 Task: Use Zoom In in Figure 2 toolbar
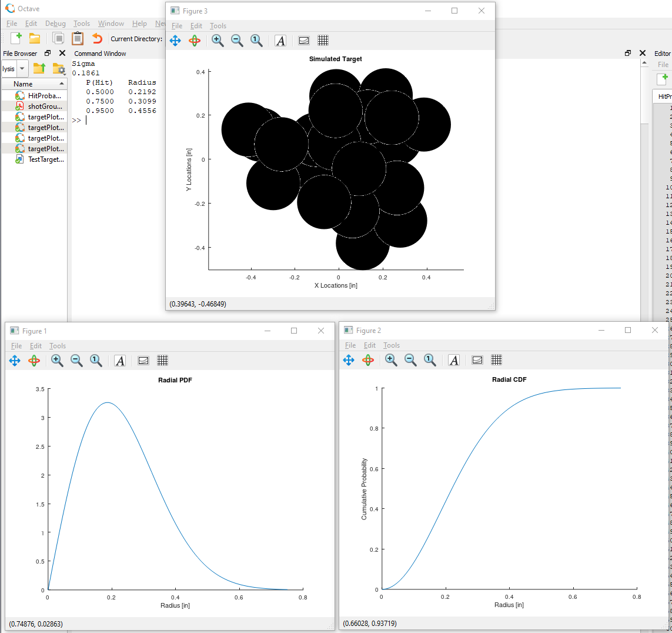(x=391, y=360)
